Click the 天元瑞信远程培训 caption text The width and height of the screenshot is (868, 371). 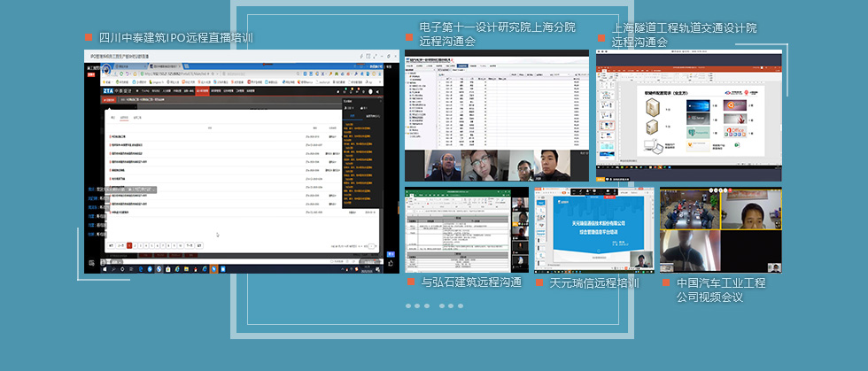pos(593,283)
